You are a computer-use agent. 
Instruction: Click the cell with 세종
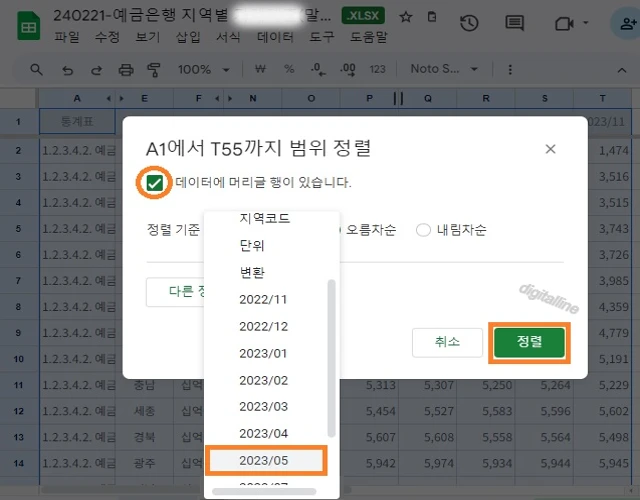click(x=144, y=411)
